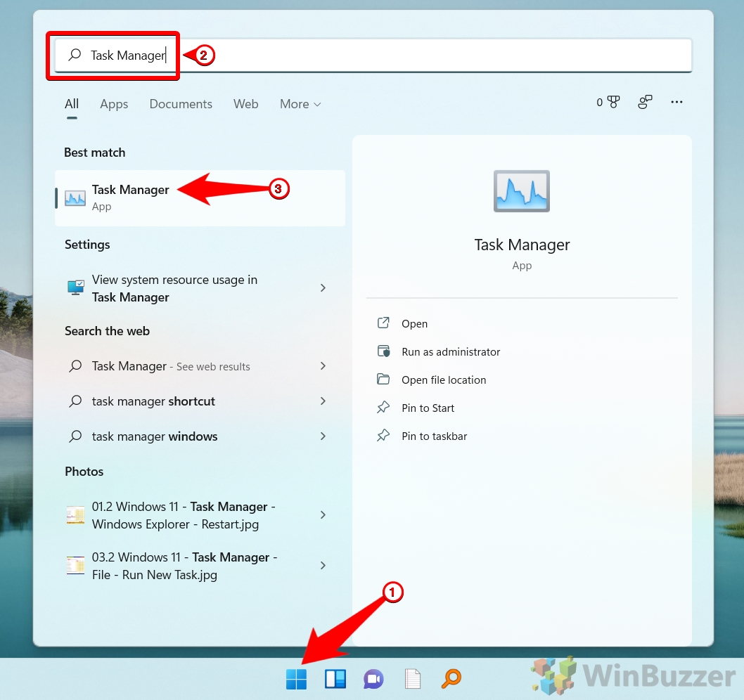Expand the 'Task Manager - See web results' chevron
Viewport: 744px width, 700px height.
[x=323, y=365]
